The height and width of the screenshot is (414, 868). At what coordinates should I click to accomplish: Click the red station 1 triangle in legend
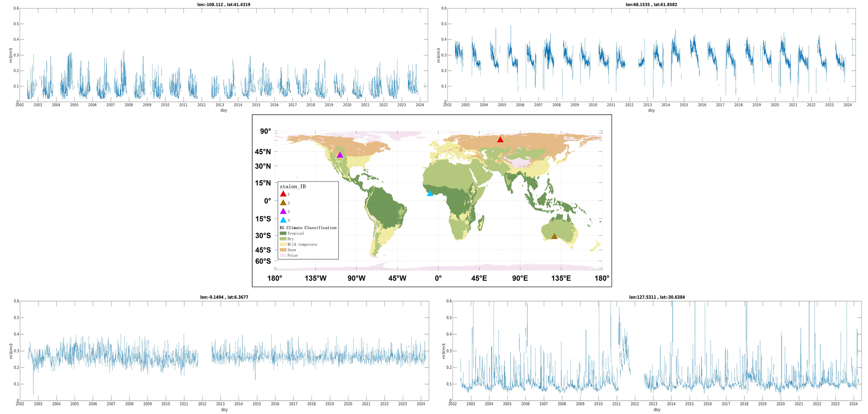[283, 194]
